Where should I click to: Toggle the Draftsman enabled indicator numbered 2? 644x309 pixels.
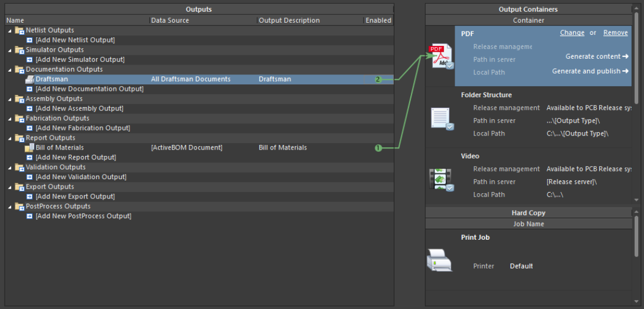[x=378, y=79]
